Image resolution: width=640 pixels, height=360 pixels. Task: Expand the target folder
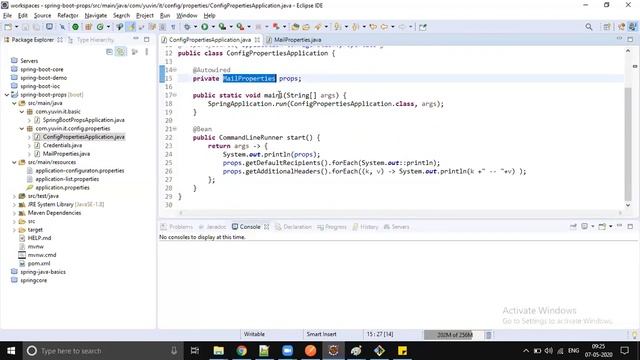click(14, 230)
